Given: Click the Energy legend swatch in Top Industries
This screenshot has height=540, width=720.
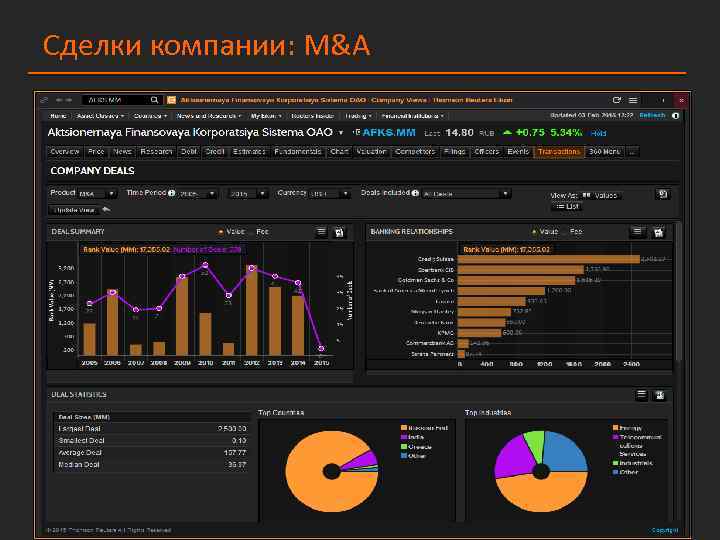Looking at the screenshot, I should pos(616,428).
